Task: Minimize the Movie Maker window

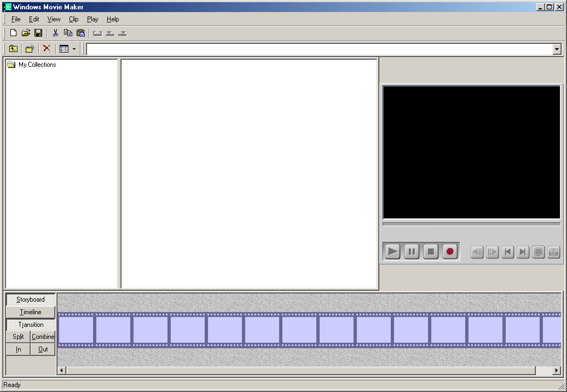Action: click(540, 7)
